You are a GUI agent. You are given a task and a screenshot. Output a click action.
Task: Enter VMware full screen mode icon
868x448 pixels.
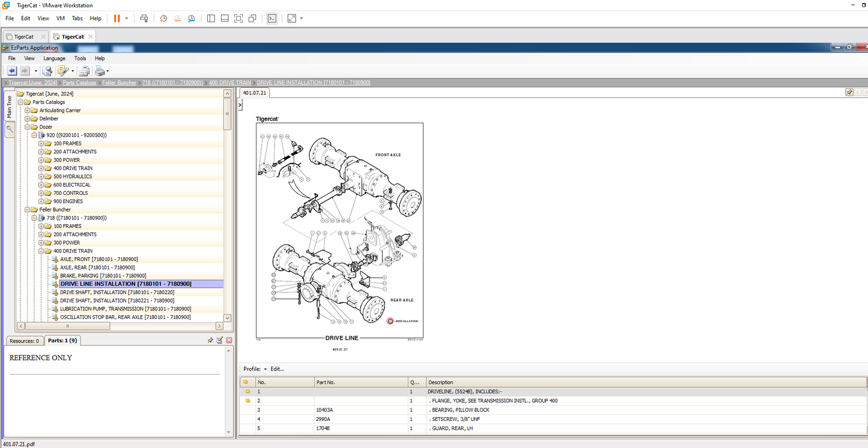tap(238, 19)
